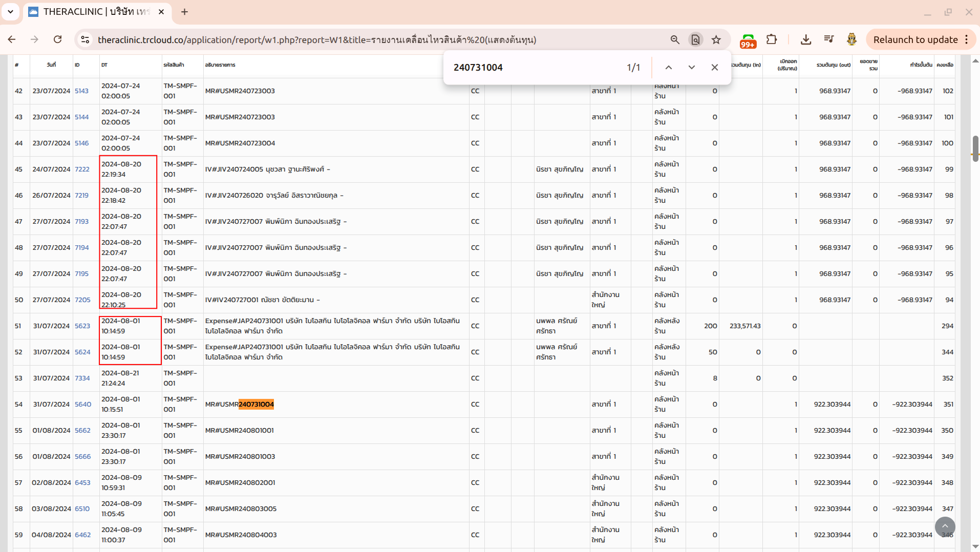Click the scroll-to-top round arrow button
Screen dimensions: 980x552
coord(945,526)
